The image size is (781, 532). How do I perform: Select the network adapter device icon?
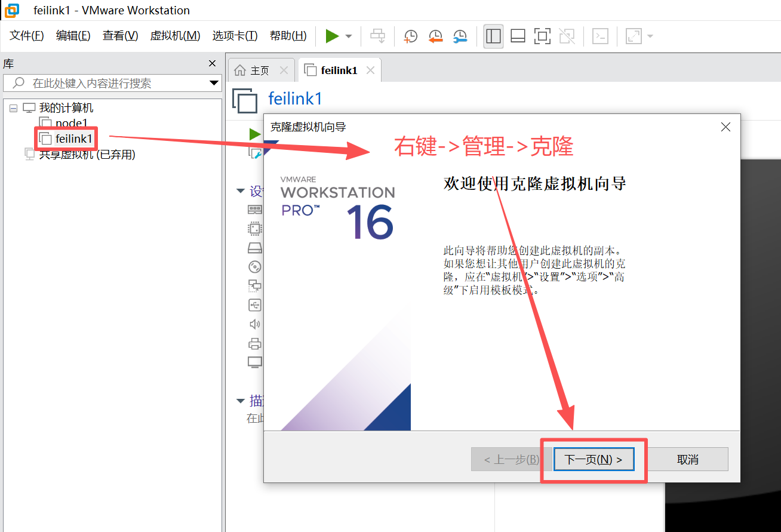coord(255,286)
